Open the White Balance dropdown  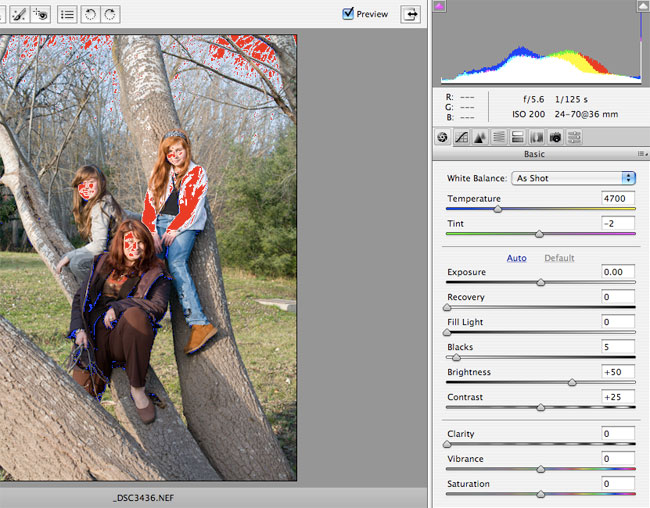pos(573,178)
